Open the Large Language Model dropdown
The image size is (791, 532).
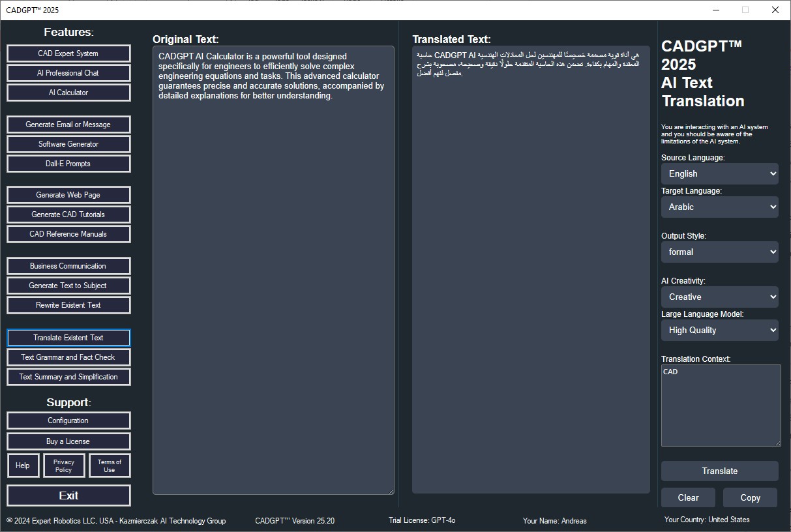click(x=720, y=330)
